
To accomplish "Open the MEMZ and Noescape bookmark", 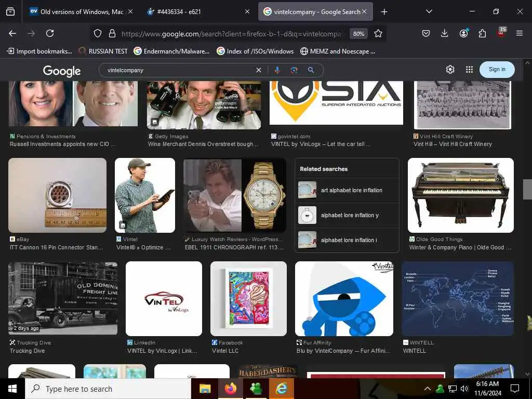I will 338,51.
